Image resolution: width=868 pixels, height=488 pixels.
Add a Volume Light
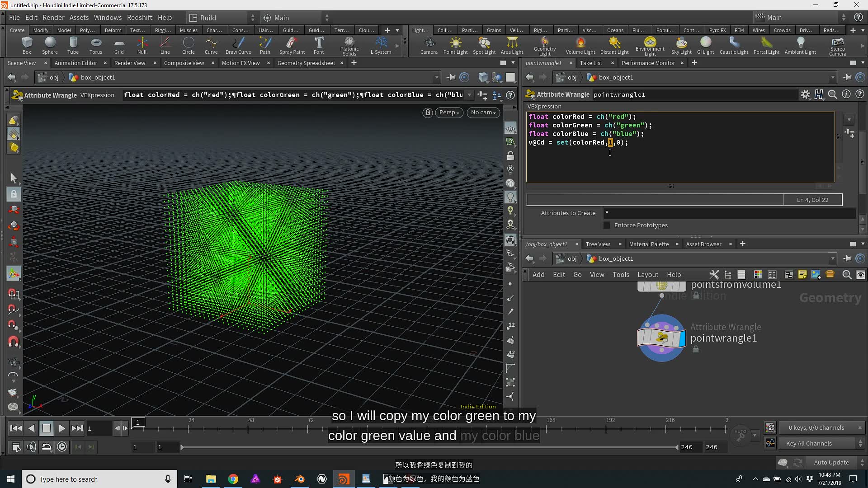pyautogui.click(x=580, y=45)
